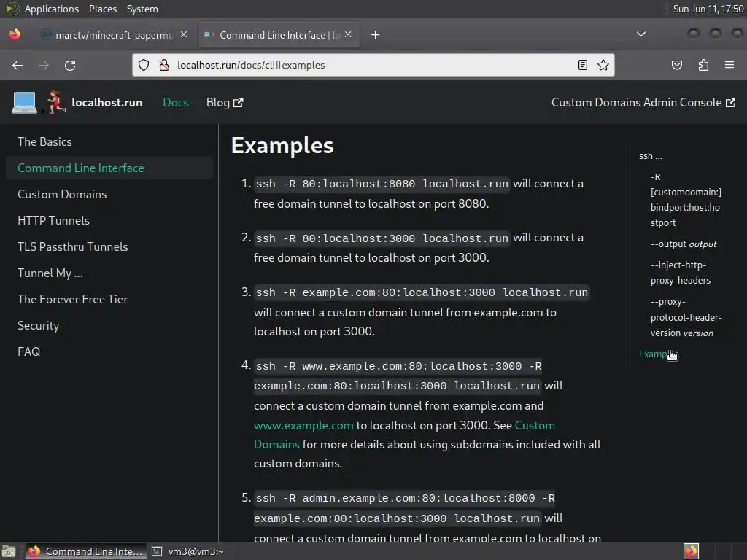Click the running person logo icon

coord(55,102)
